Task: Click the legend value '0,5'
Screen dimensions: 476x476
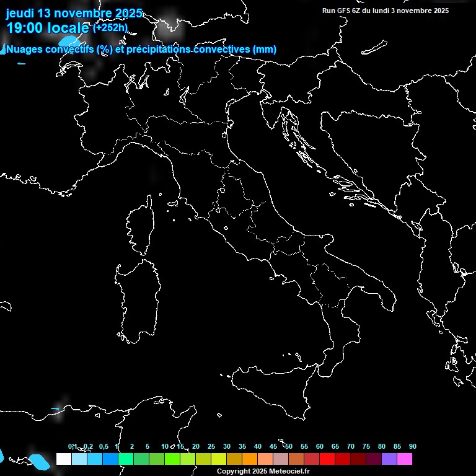Action: click(x=104, y=446)
